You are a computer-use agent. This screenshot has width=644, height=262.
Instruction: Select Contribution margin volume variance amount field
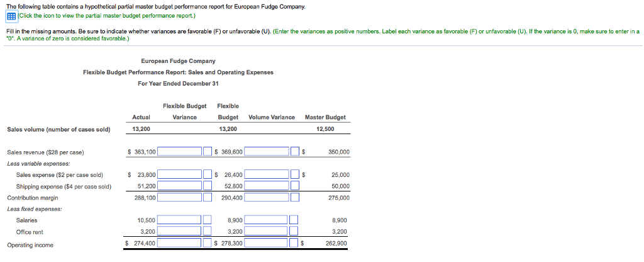[267, 198]
